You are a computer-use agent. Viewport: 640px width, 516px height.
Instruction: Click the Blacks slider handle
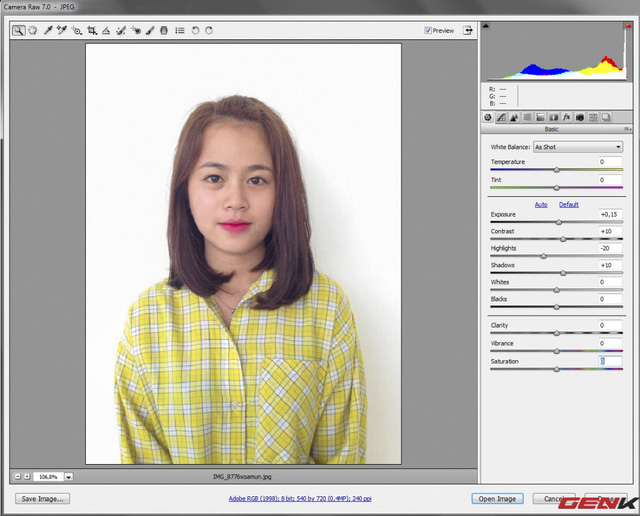tap(556, 307)
